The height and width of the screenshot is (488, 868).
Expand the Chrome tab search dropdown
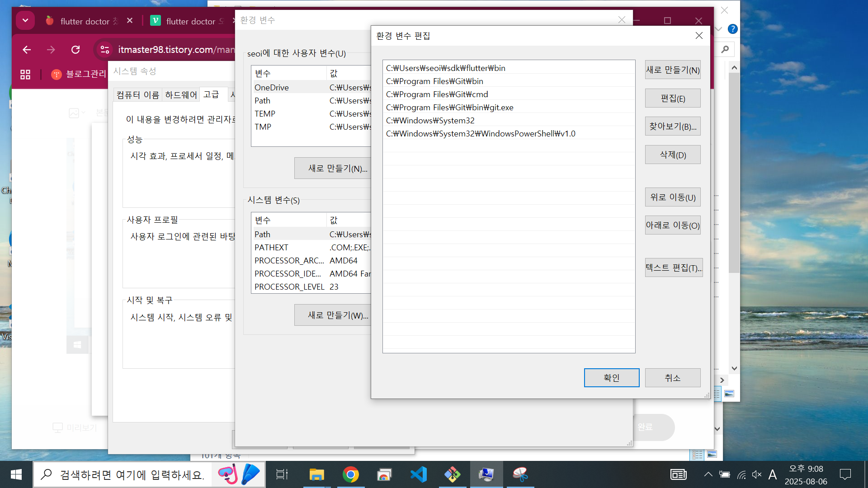(25, 20)
